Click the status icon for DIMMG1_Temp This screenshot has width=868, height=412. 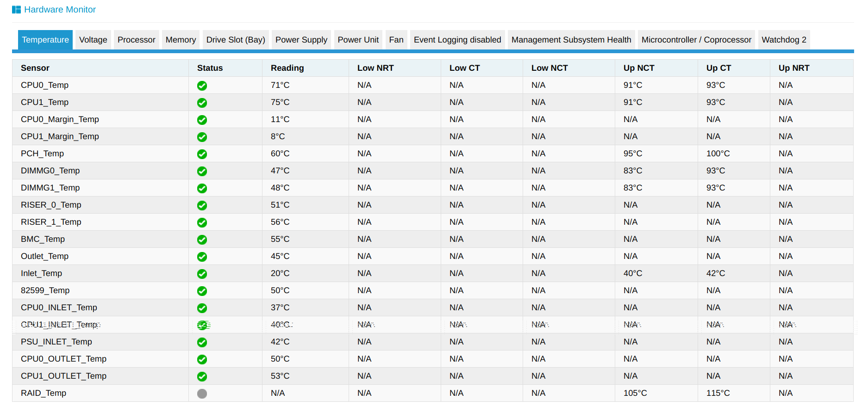(202, 188)
